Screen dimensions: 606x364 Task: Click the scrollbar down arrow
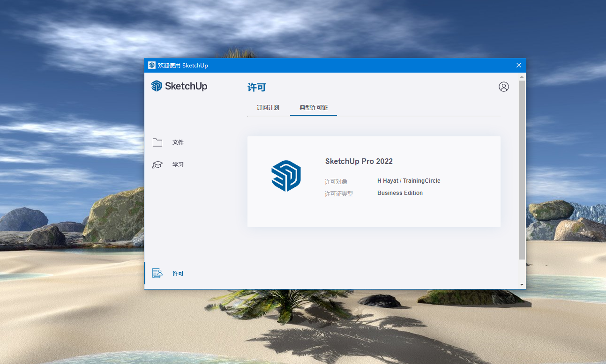(522, 285)
